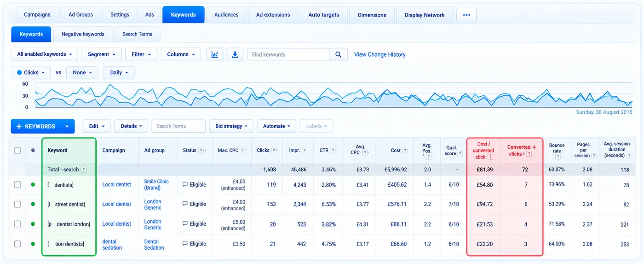Screen dimensions: 644x264
Task: Click help icon on Cost / converted click
Action: (490, 157)
